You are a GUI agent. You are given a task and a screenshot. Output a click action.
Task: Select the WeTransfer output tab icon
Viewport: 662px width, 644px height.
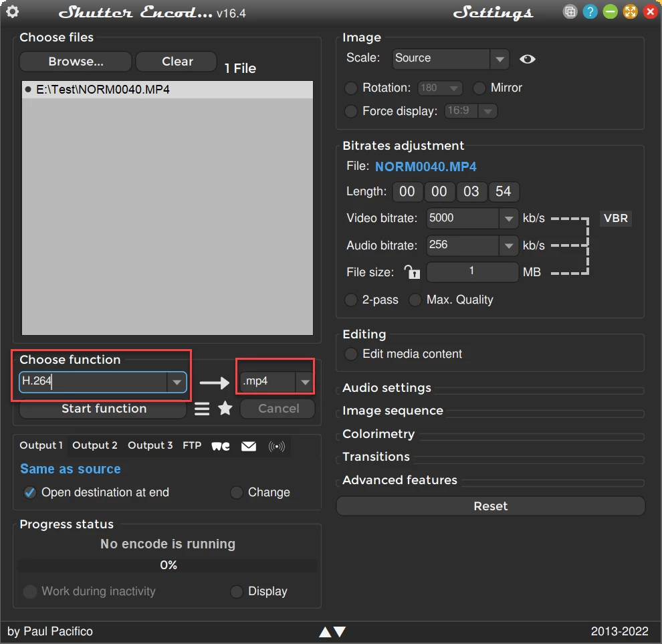221,446
